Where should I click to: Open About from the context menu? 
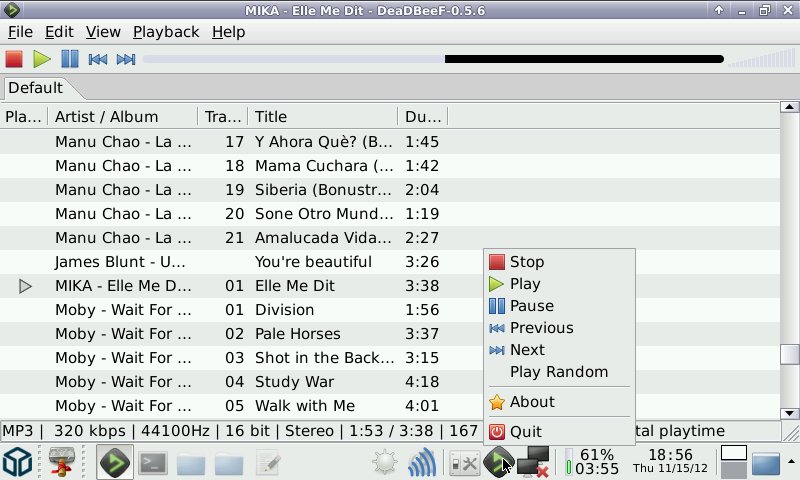pos(559,402)
